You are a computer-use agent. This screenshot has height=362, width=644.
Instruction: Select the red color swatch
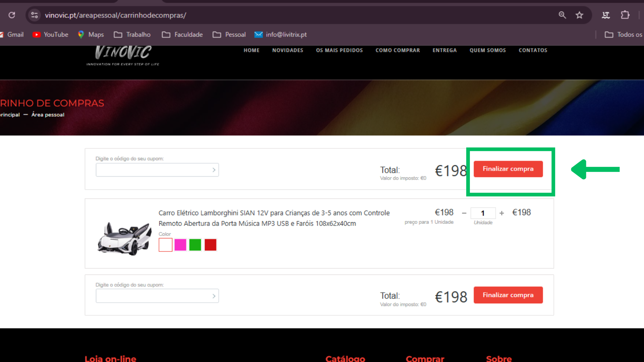point(210,245)
